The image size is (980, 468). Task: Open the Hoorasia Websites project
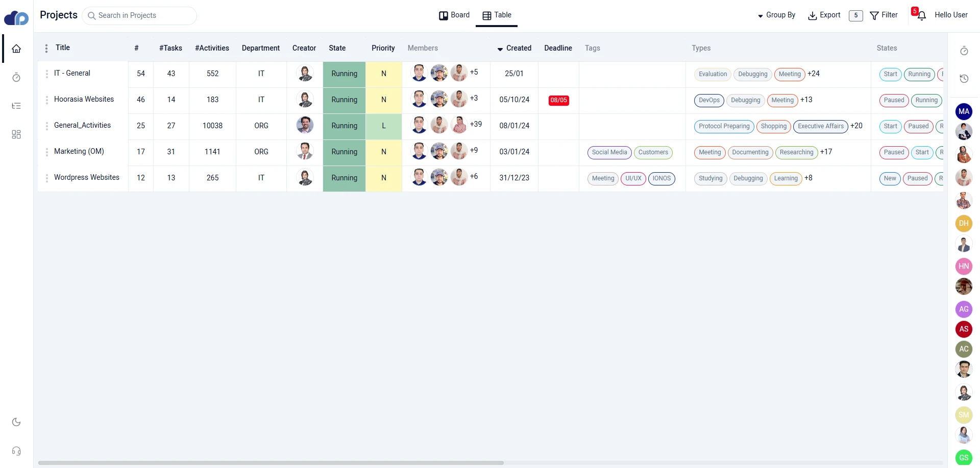pos(84,99)
